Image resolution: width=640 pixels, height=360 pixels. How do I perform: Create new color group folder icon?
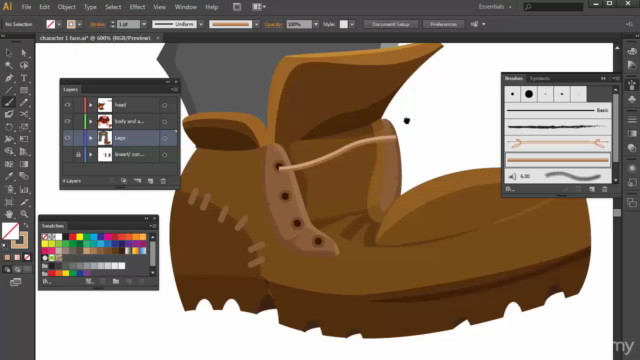[x=116, y=281]
